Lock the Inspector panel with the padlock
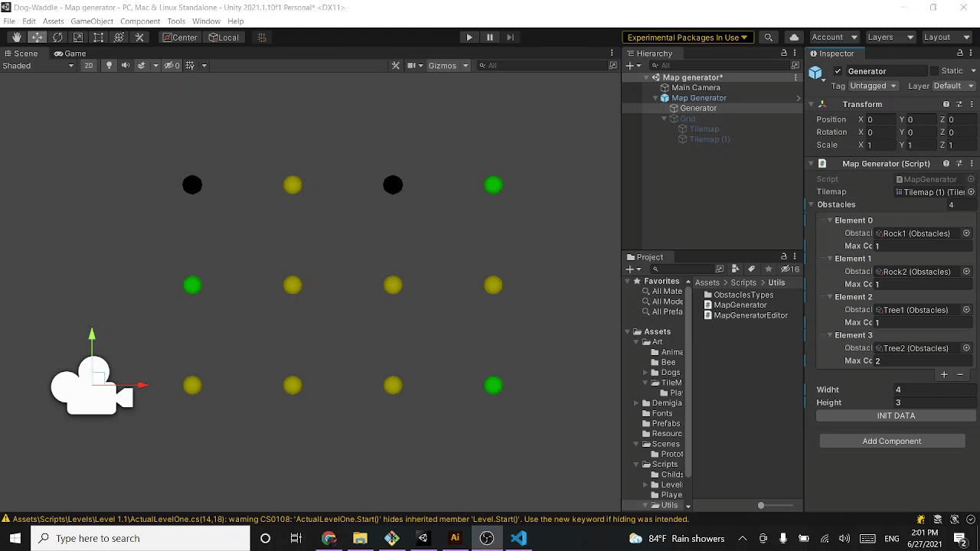This screenshot has width=980, height=551. pyautogui.click(x=960, y=54)
